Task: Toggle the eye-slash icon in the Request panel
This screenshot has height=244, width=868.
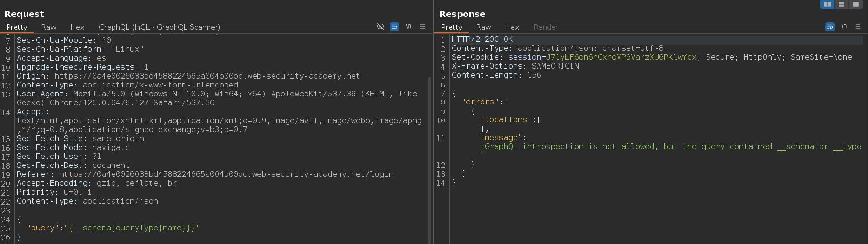Action: coord(380,26)
